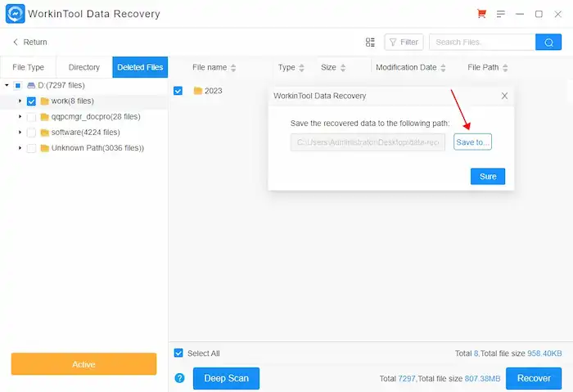573x392 pixels.
Task: Open the Filter options
Action: click(x=404, y=42)
